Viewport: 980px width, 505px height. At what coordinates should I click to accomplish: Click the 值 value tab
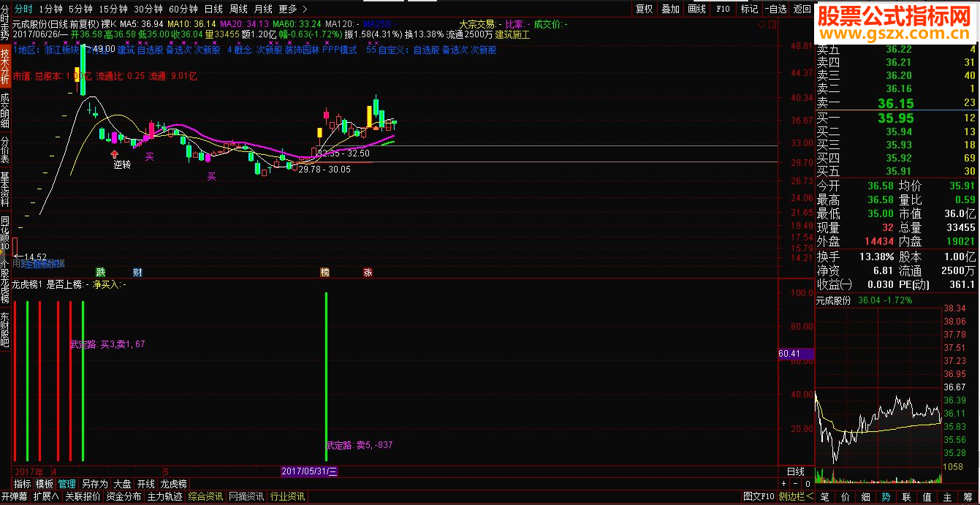(927, 497)
